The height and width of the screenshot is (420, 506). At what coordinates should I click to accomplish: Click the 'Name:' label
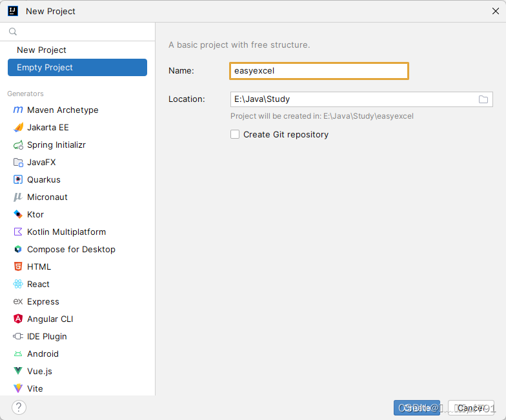(181, 71)
